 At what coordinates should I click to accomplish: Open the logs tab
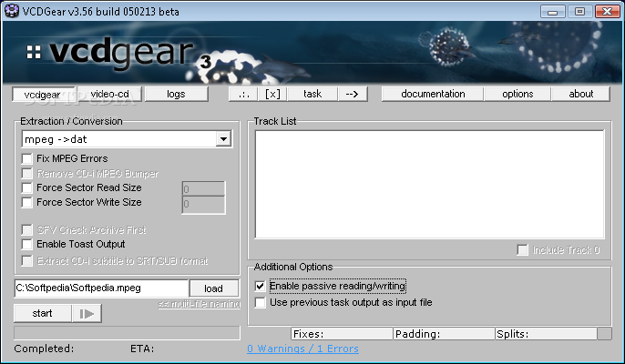tap(176, 94)
